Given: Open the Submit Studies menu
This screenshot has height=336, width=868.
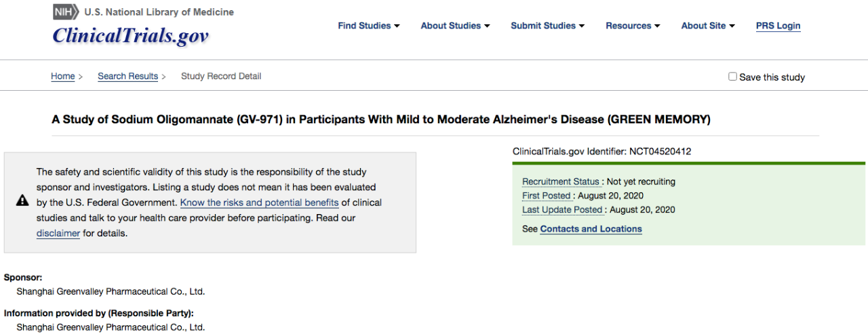Looking at the screenshot, I should tap(547, 26).
